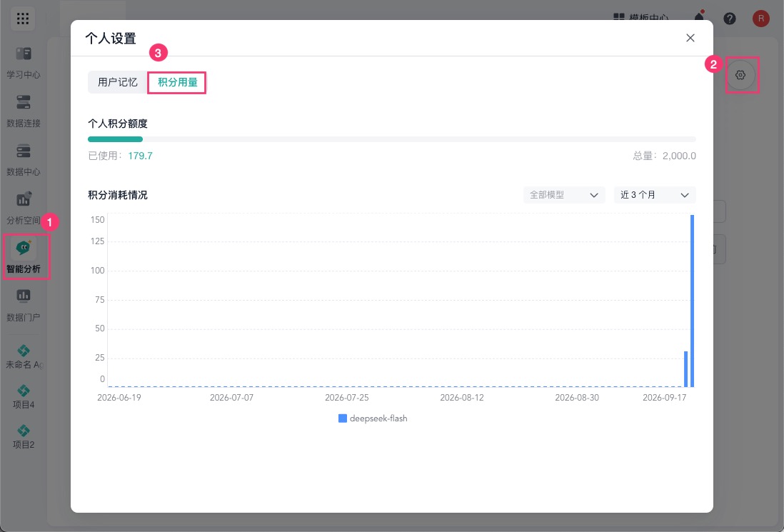Click the tallest blue bar in chart

coord(692,301)
